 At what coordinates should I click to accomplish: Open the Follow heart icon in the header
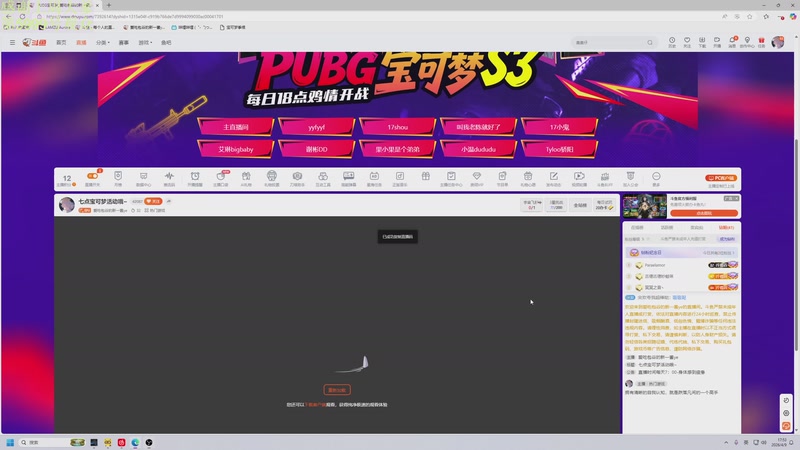pyautogui.click(x=687, y=42)
